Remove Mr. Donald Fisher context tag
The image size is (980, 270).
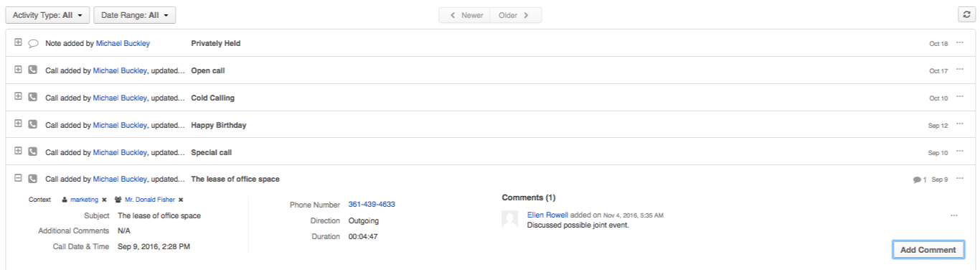(x=181, y=200)
